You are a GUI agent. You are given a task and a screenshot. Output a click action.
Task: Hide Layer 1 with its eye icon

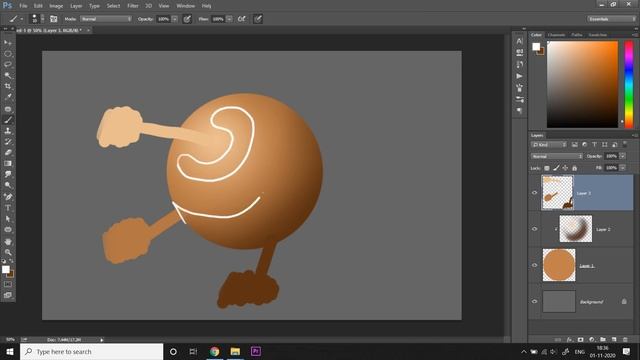[x=534, y=265]
